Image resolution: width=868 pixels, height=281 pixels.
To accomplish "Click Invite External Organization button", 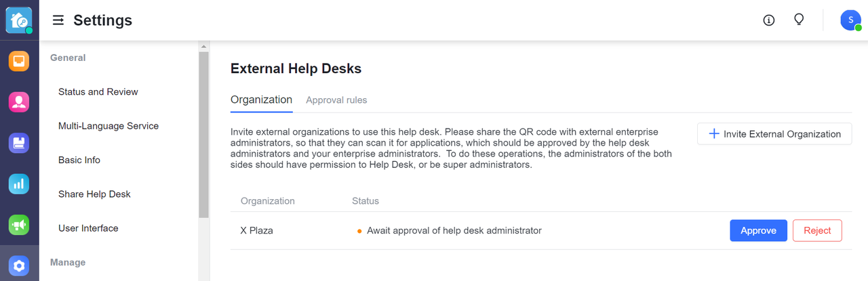I will click(774, 134).
